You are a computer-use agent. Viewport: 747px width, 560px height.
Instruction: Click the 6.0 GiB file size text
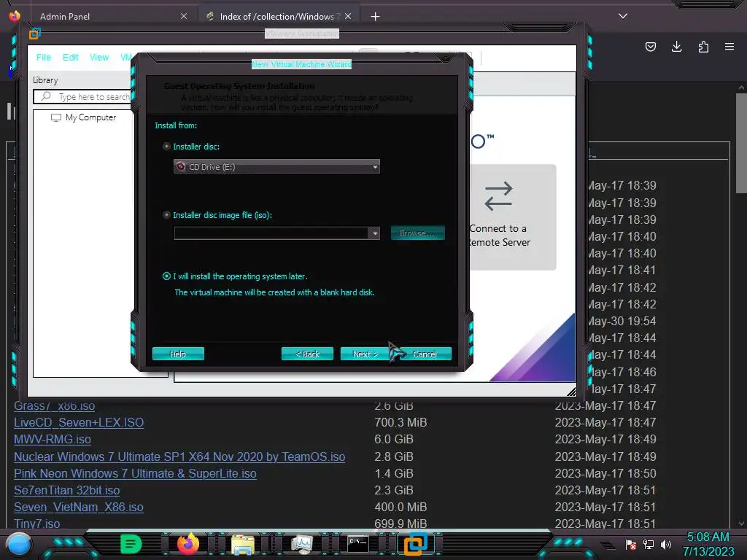393,439
